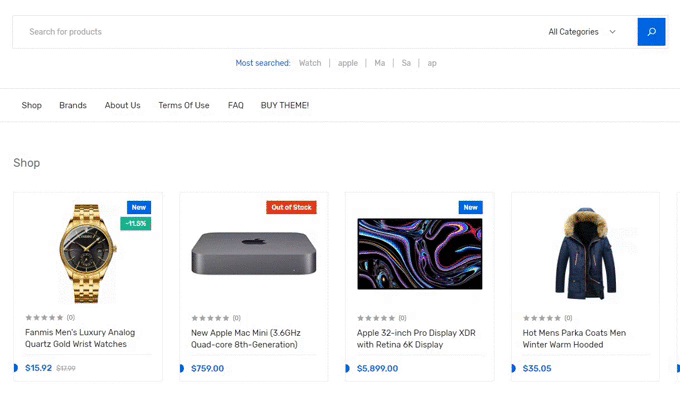This screenshot has height=396, width=680.
Task: Select the apple most-searched term
Action: [348, 63]
